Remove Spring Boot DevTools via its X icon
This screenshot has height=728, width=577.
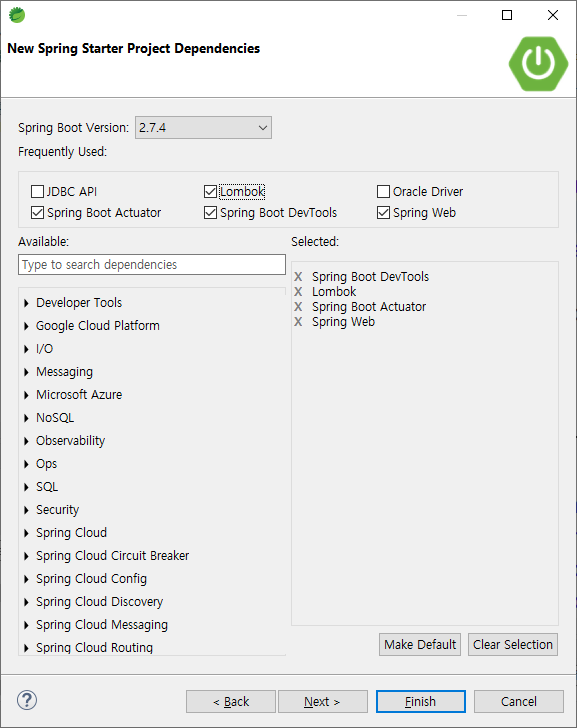pos(298,277)
